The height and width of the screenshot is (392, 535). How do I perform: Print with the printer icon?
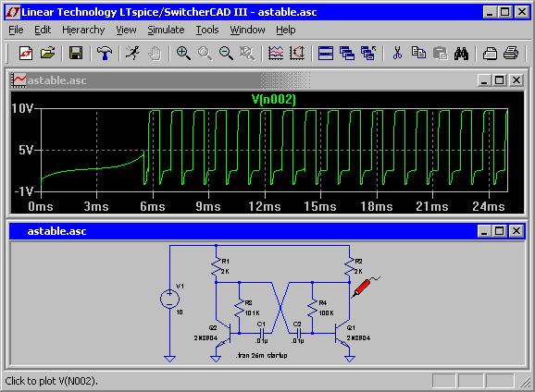511,54
